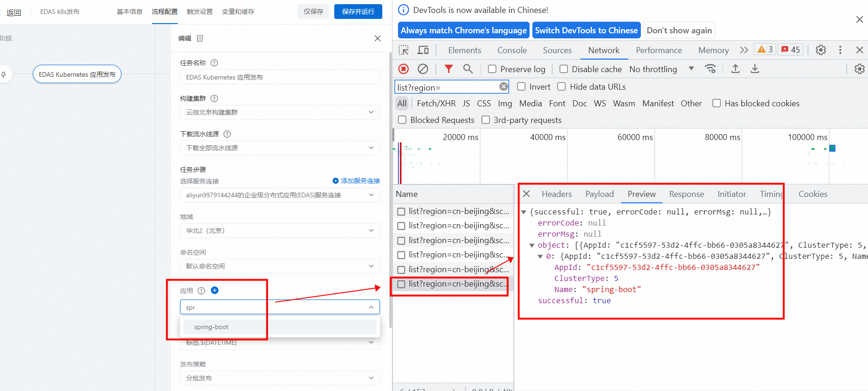The width and height of the screenshot is (868, 391).
Task: Click 保存并运行 button
Action: click(358, 12)
